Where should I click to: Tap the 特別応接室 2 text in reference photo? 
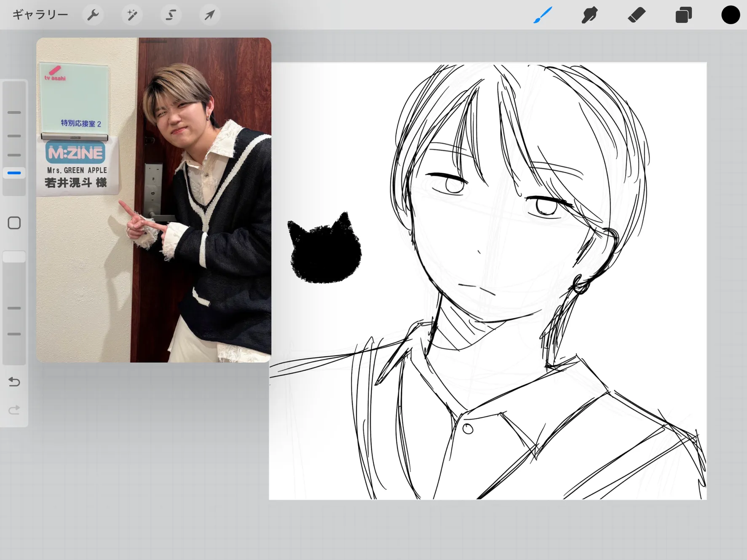pyautogui.click(x=81, y=123)
